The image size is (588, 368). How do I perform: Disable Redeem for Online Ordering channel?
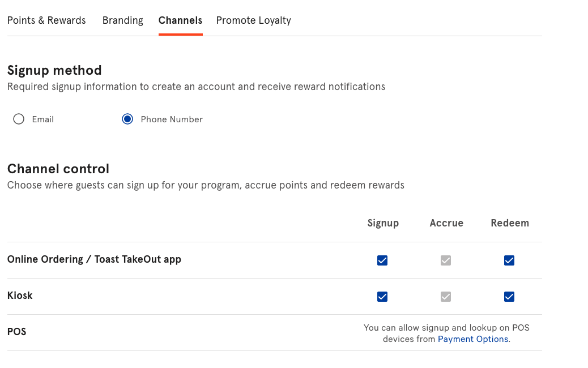point(509,260)
